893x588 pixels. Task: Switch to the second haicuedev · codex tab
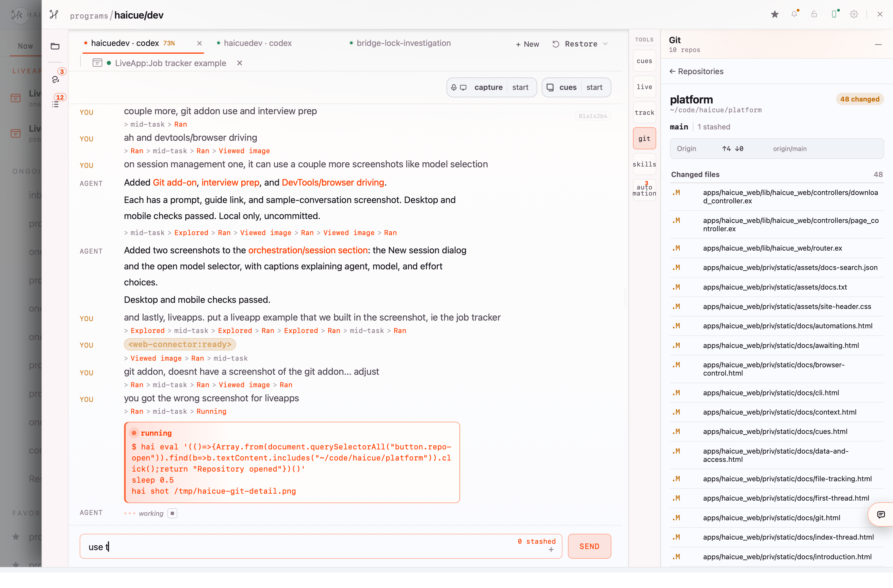click(x=257, y=43)
